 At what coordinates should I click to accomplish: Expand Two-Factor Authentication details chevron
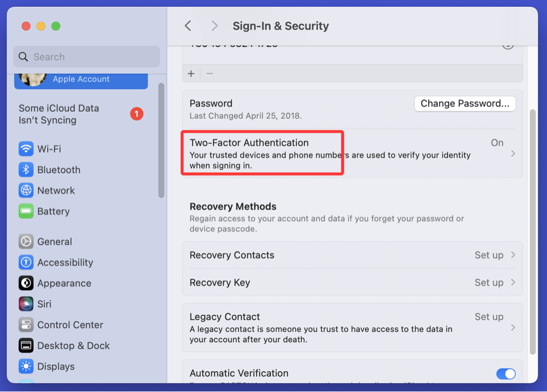[513, 154]
